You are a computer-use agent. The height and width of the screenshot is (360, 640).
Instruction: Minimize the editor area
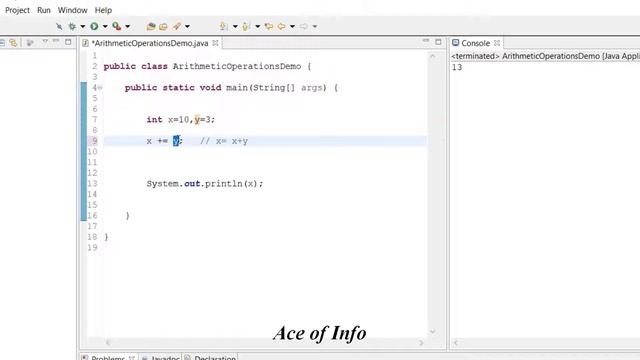(x=426, y=41)
